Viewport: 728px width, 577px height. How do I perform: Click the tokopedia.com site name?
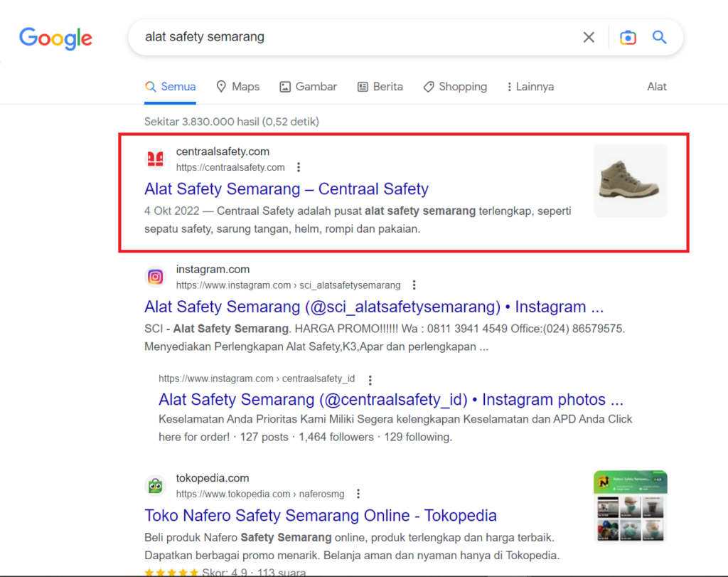(212, 478)
